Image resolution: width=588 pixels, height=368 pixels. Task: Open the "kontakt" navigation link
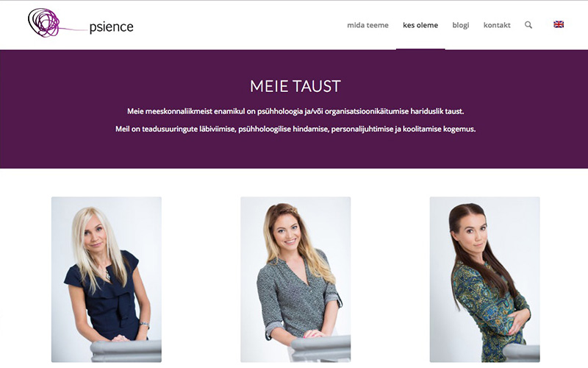[497, 25]
